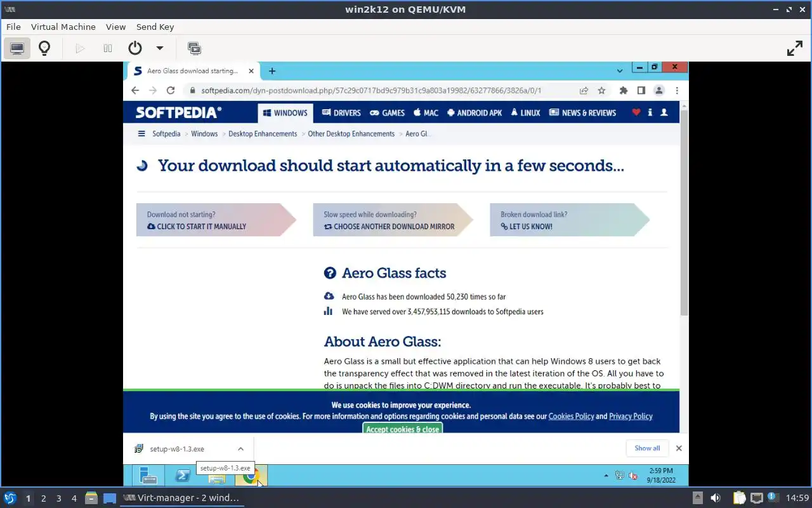Viewport: 812px width, 508px height.
Task: Show virtual hardware details (lightbulb)
Action: tap(44, 48)
